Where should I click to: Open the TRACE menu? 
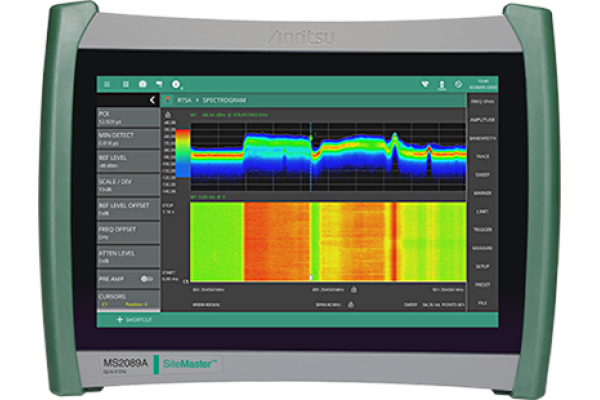pos(483,157)
